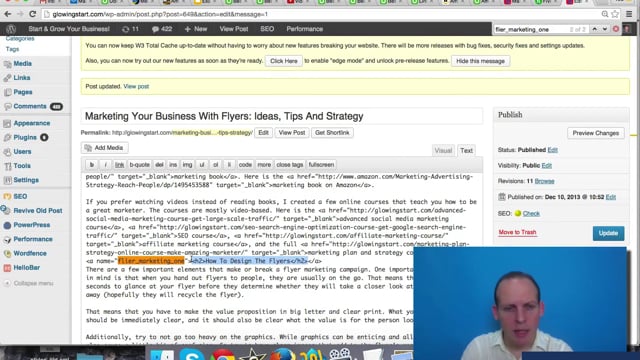Click the fullscreen quicktag
This screenshot has width=640, height=360.
point(321,165)
